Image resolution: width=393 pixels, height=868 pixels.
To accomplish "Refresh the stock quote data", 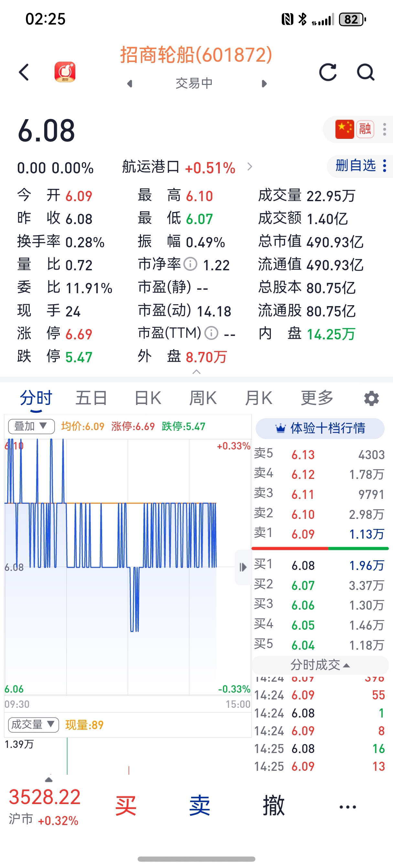I will (328, 72).
